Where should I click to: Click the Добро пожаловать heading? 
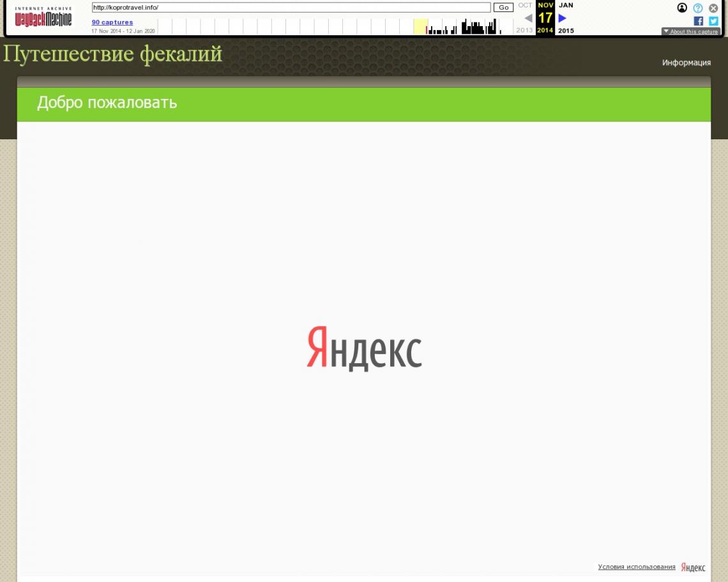click(107, 102)
